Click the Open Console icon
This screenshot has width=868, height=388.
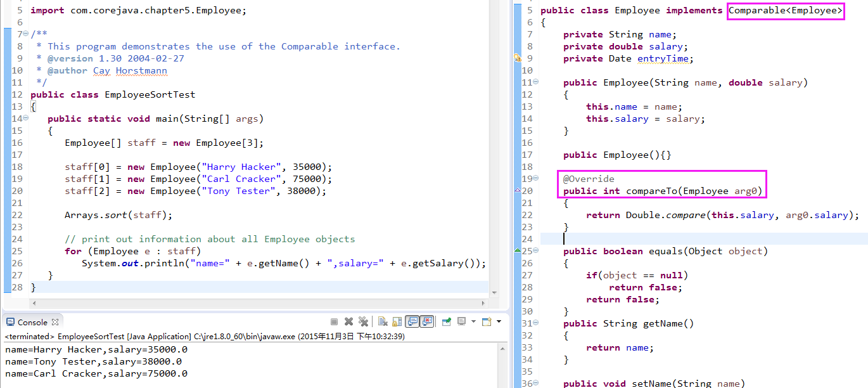click(x=487, y=321)
